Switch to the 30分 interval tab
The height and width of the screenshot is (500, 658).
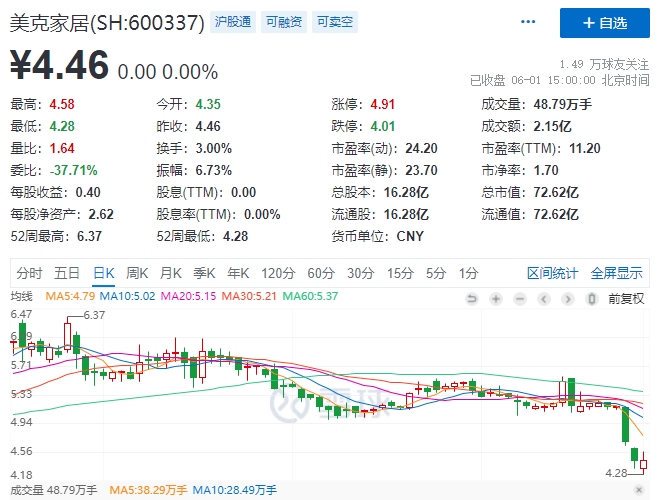(360, 273)
